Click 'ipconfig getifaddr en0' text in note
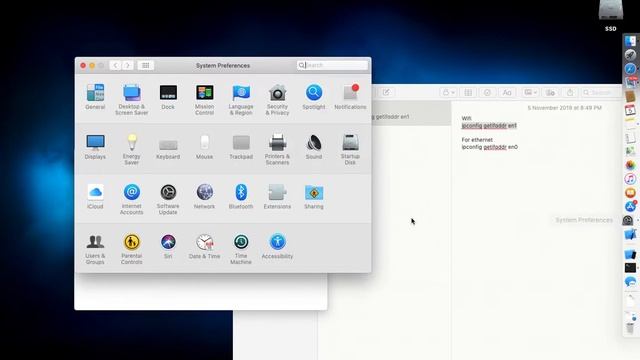The height and width of the screenshot is (360, 640). tap(489, 147)
